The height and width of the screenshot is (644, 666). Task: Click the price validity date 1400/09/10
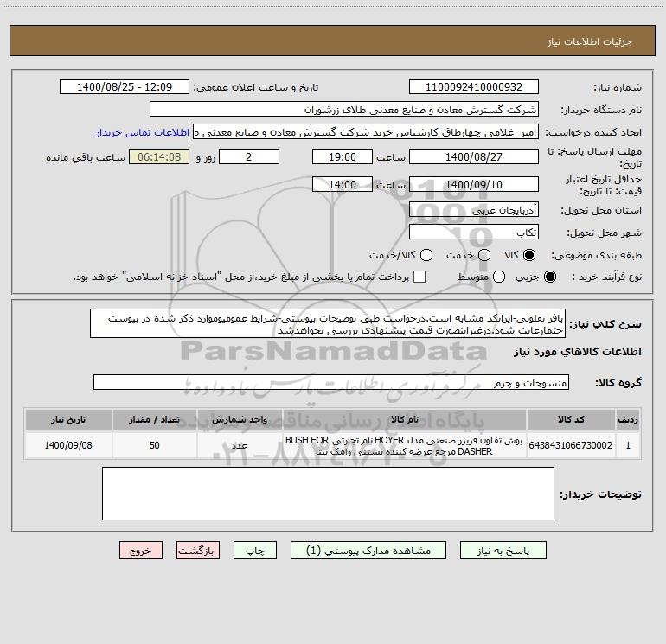pos(474,184)
